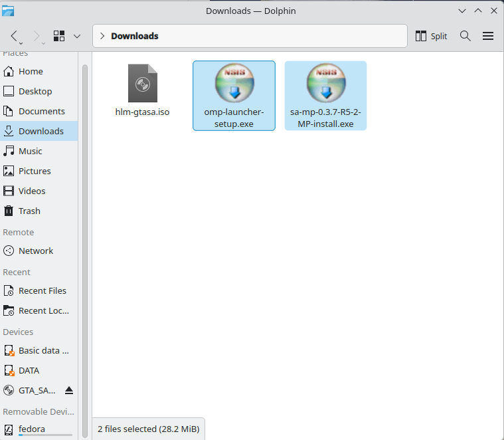The height and width of the screenshot is (440, 504).
Task: Open Music in Places panel
Action: tap(39, 151)
